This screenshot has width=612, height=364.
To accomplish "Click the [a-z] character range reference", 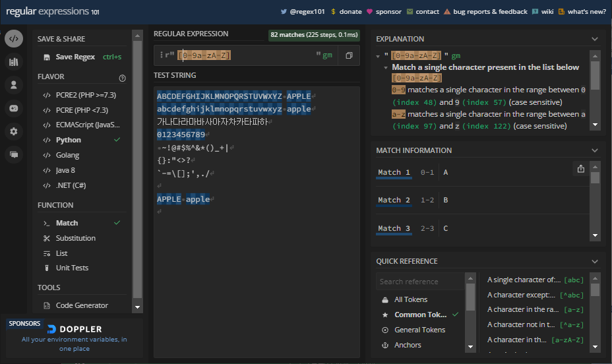I will (x=535, y=309).
